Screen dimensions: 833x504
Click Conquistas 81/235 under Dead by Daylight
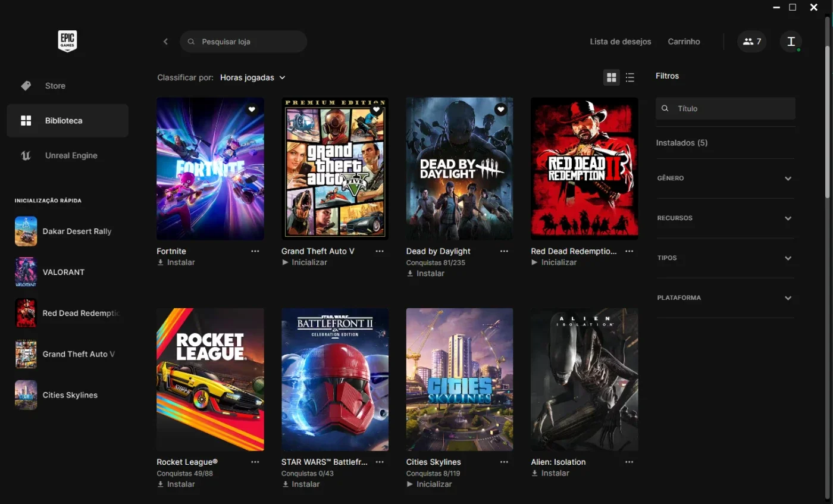pos(436,262)
